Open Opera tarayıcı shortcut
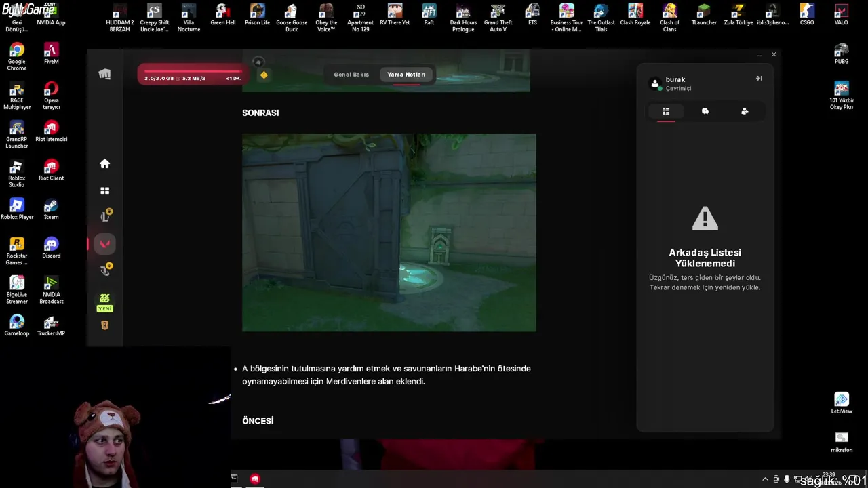Viewport: 868px width, 488px height. coord(51,96)
